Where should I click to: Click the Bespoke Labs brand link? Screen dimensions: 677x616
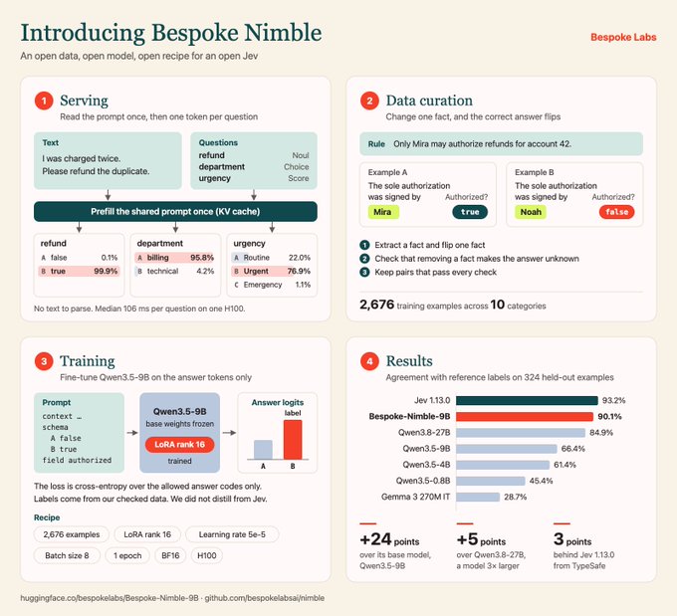pyautogui.click(x=623, y=37)
